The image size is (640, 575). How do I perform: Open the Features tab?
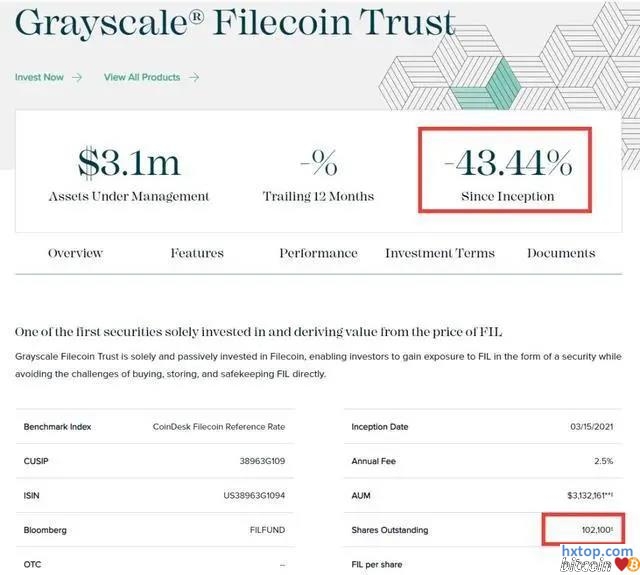pos(197,253)
